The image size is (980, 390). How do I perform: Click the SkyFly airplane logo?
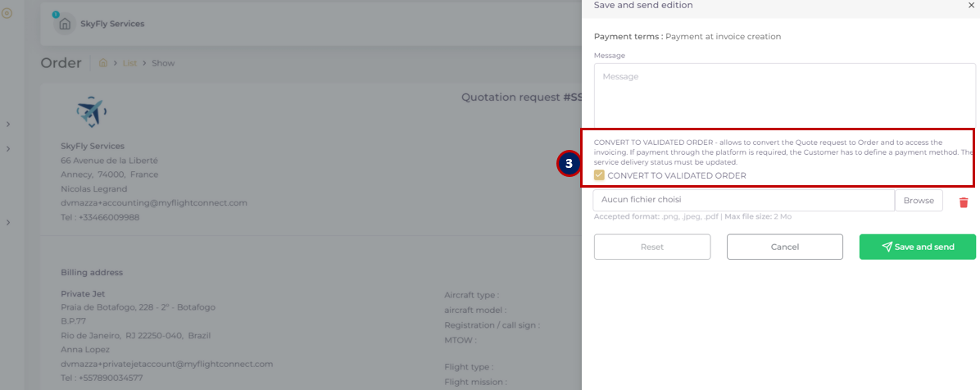pyautogui.click(x=92, y=111)
